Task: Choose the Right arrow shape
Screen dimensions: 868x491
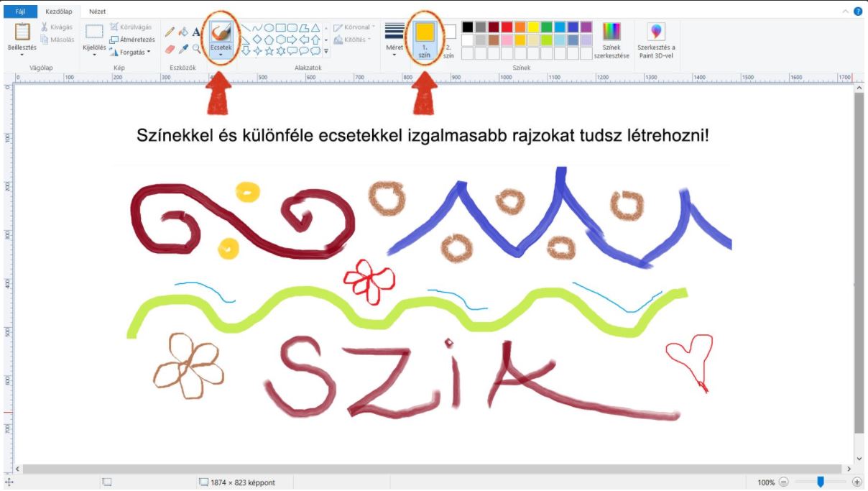Action: click(x=292, y=40)
